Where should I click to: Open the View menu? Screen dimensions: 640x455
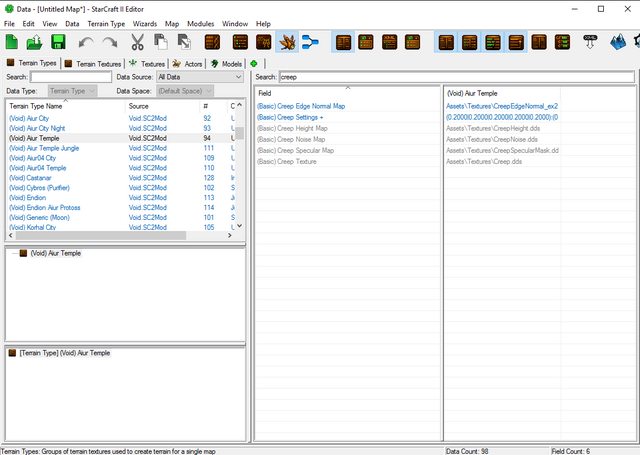coord(50,24)
